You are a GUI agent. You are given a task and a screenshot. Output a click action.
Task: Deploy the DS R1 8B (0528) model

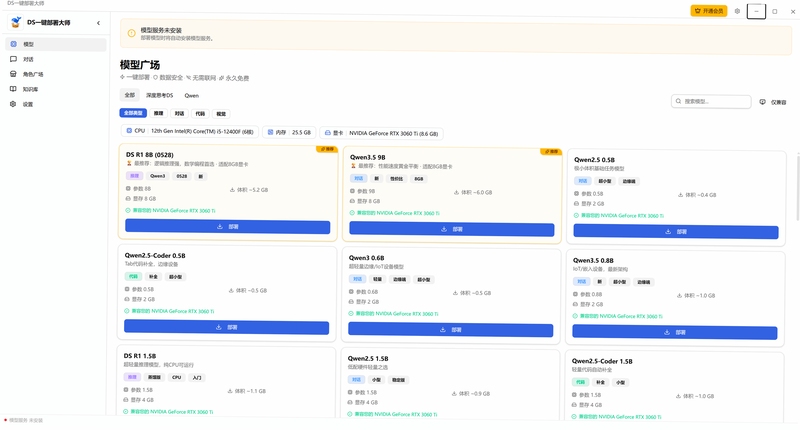(x=228, y=226)
